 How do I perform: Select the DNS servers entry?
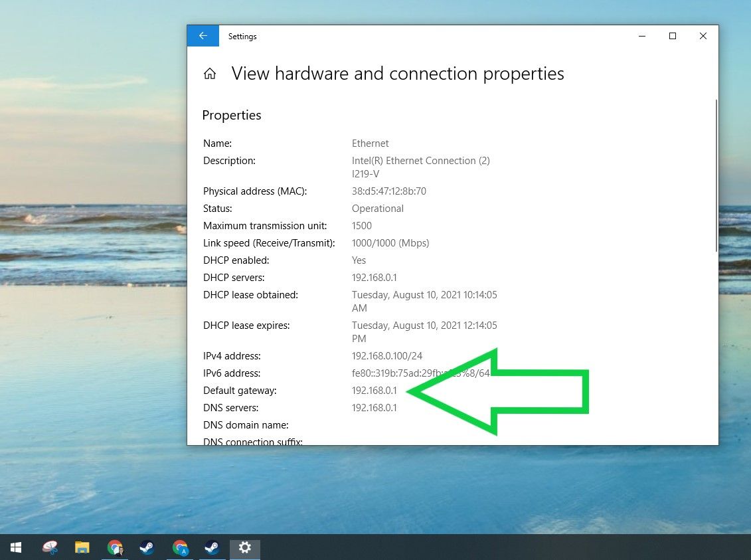point(374,407)
